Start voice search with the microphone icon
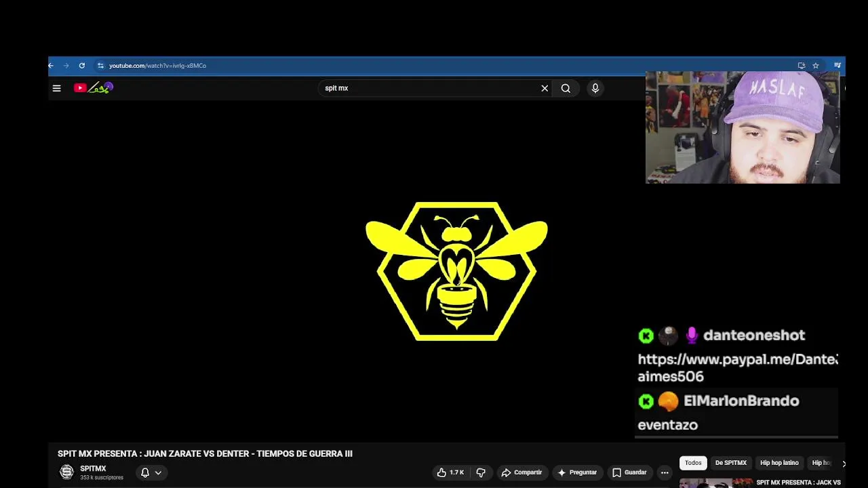Viewport: 868px width, 488px height. click(595, 88)
